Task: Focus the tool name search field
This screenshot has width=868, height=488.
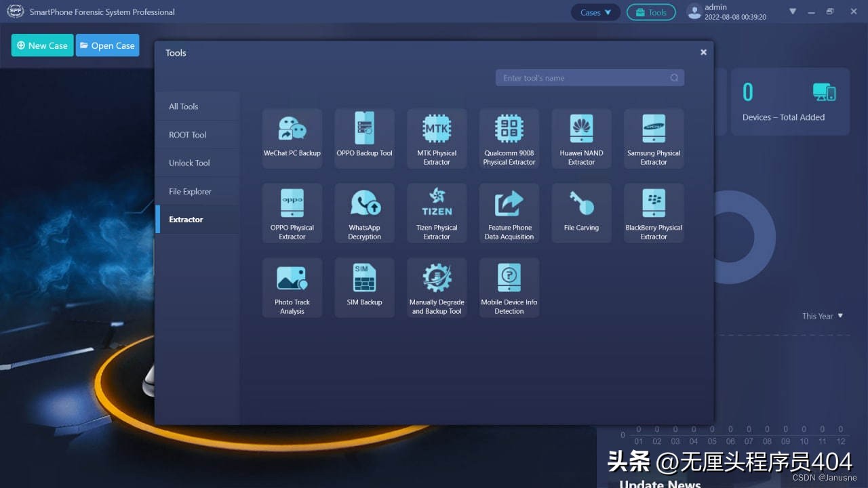Action: (x=583, y=78)
